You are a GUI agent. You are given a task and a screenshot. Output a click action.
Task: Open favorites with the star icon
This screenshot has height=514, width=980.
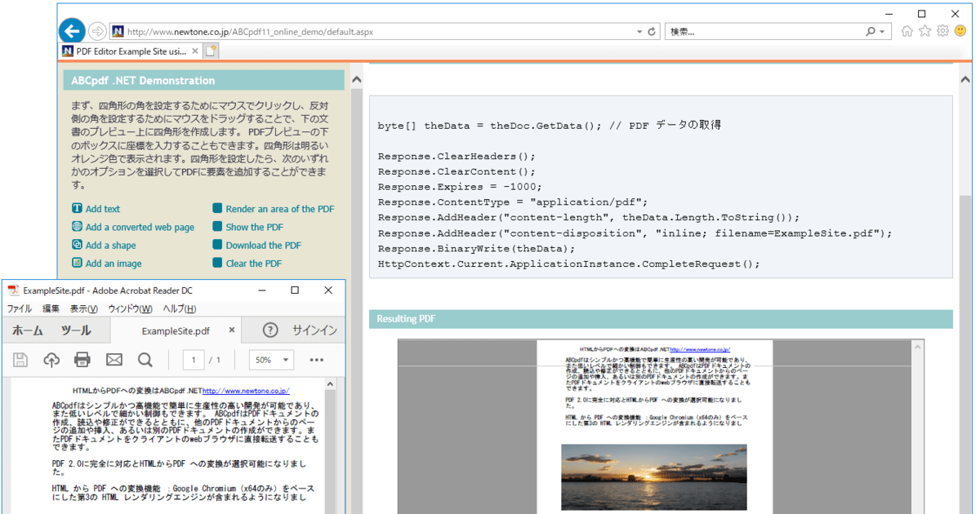[x=924, y=30]
